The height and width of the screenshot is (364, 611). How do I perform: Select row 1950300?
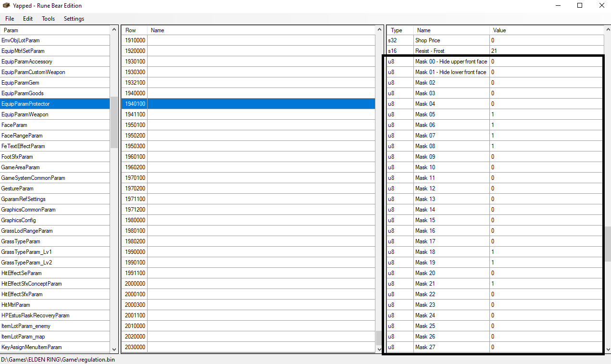pyautogui.click(x=248, y=146)
